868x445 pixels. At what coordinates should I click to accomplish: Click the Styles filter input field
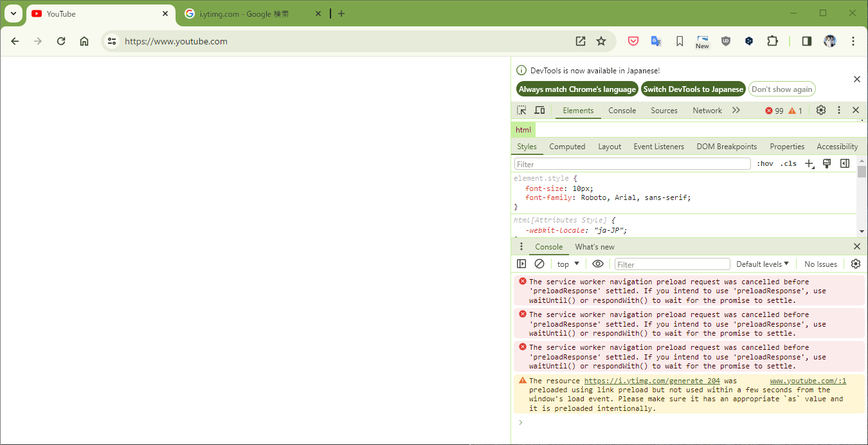pos(632,164)
